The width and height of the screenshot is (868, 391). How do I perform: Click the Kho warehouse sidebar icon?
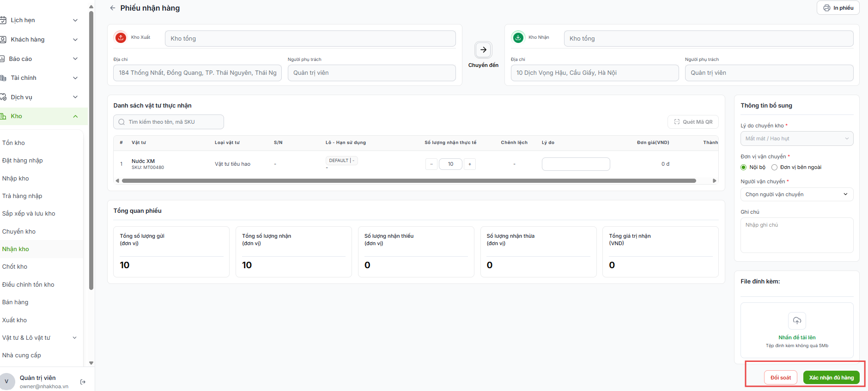click(x=3, y=116)
